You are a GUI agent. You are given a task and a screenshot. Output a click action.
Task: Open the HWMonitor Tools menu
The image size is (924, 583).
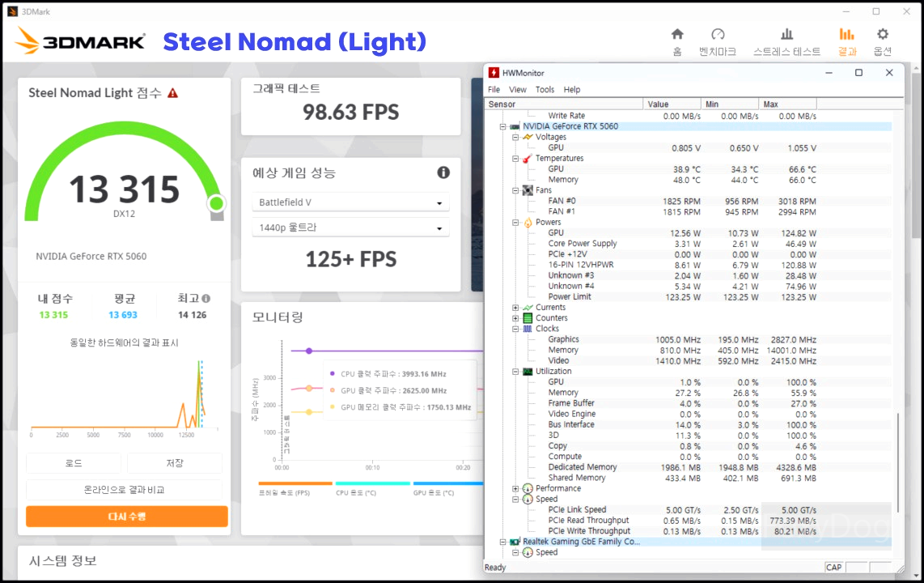(545, 90)
